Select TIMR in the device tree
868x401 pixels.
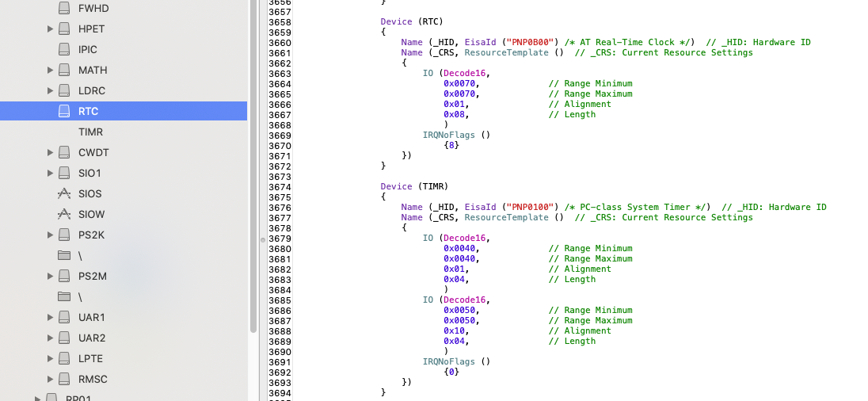click(91, 132)
